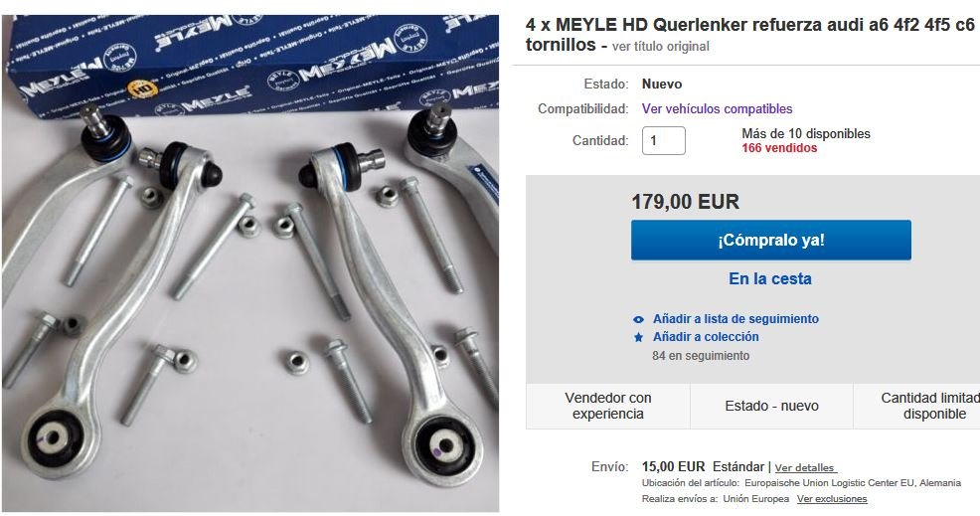Open Ver vehículos compatibles link

coord(717,108)
